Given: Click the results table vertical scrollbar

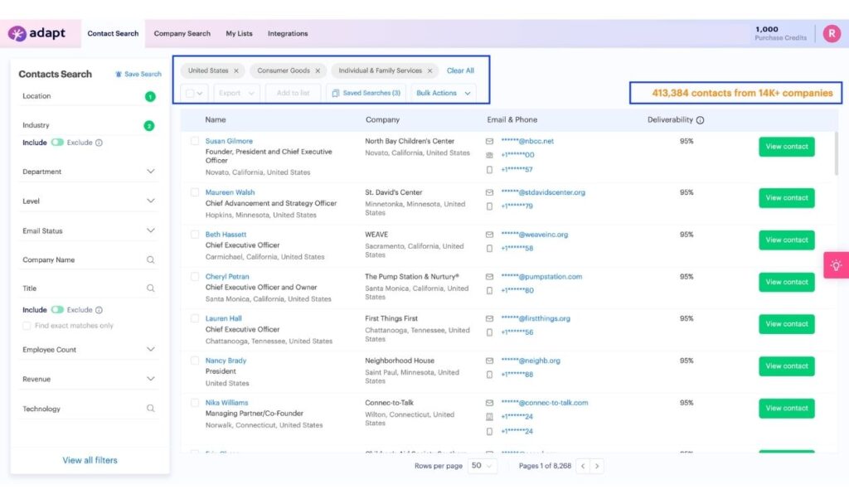Looking at the screenshot, I should pyautogui.click(x=836, y=153).
